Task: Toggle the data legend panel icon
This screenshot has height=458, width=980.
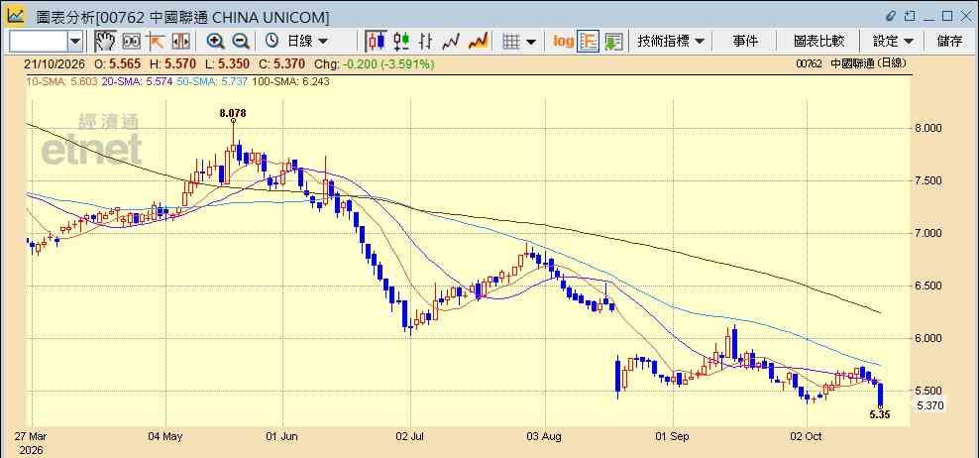Action: click(x=589, y=42)
